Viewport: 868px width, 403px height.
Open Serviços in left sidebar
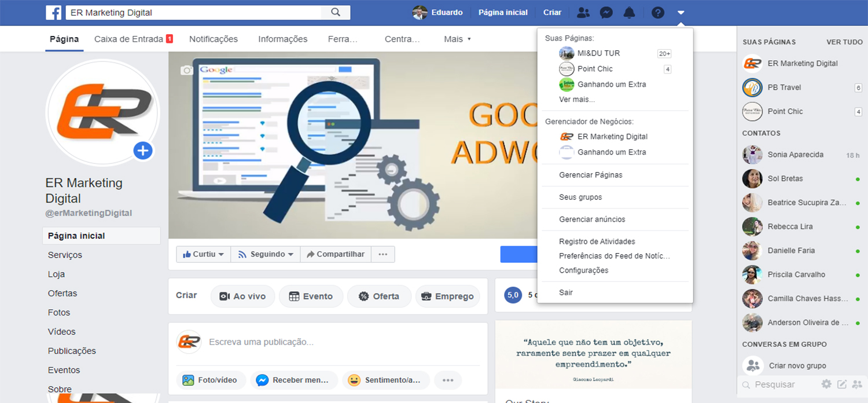(x=65, y=255)
